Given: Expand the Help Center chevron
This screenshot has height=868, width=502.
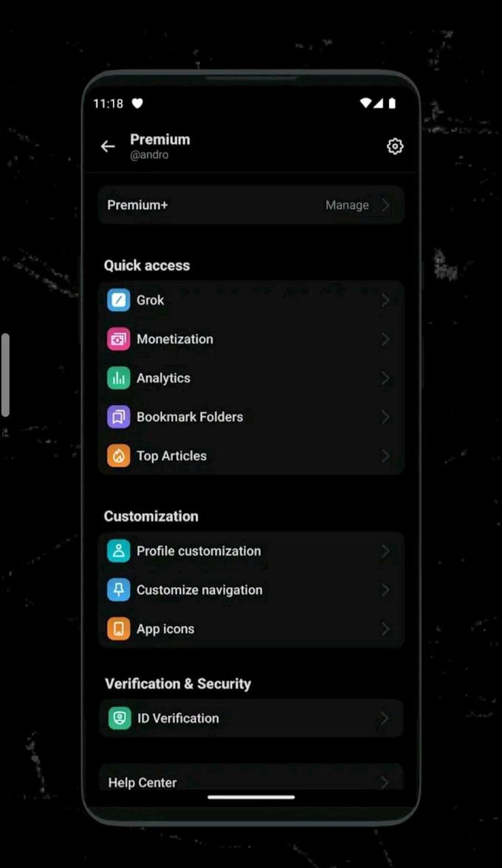Looking at the screenshot, I should tap(385, 782).
